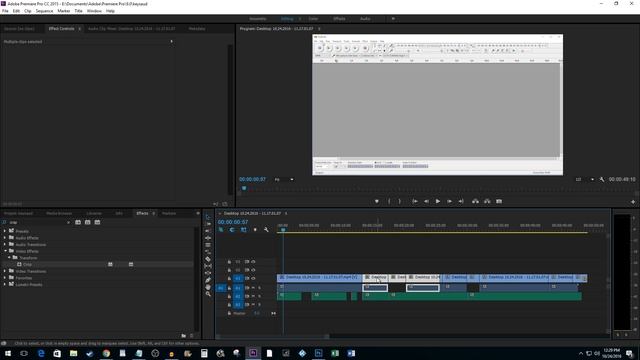Collapse the Transform subfolder
Viewport: 640px width, 360px height.
9,258
